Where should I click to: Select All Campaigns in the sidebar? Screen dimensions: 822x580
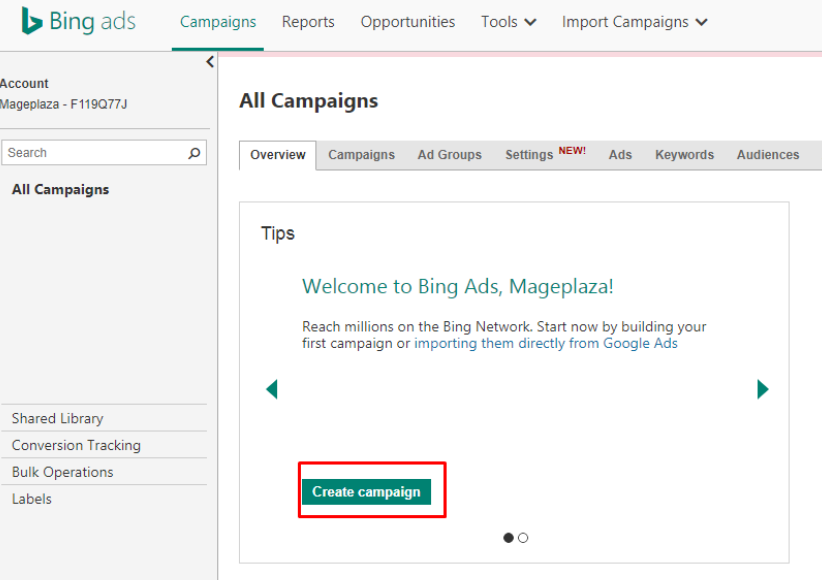coord(60,189)
